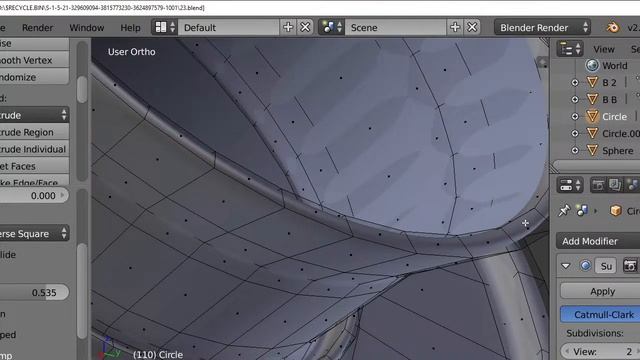Click the mesh icon beside B 2

pos(592,82)
